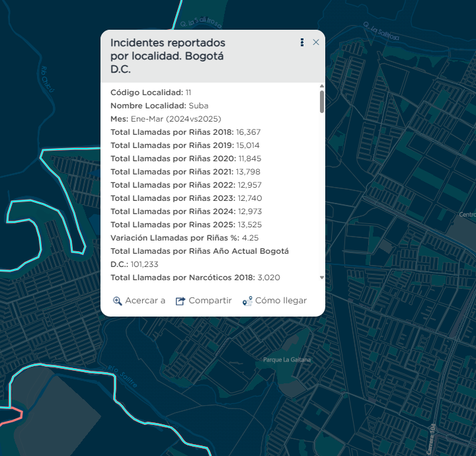
Task: Click the Parque La Gaitana map label
Action: [x=287, y=360]
